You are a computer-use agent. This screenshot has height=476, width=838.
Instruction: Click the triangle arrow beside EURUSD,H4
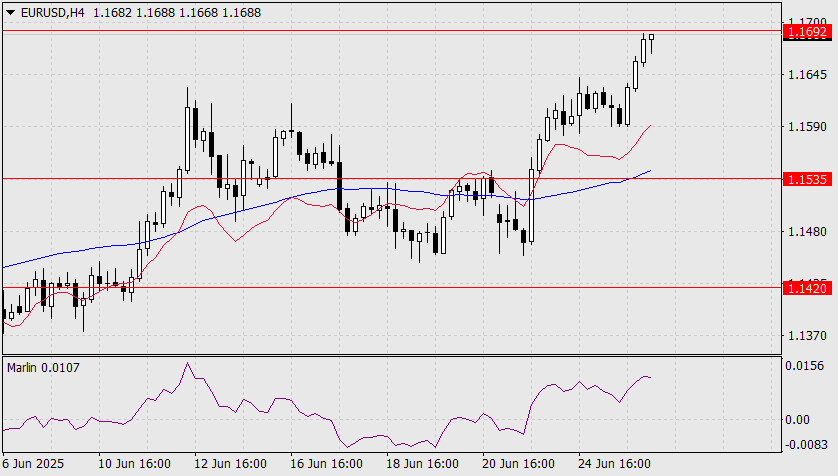[x=10, y=12]
